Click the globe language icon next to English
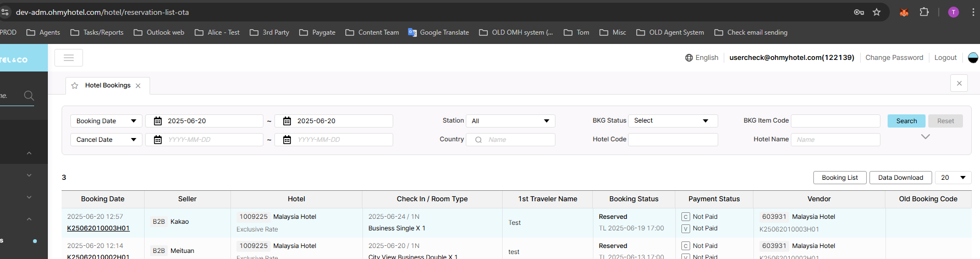Viewport: 980px width, 259px height. pos(689,58)
